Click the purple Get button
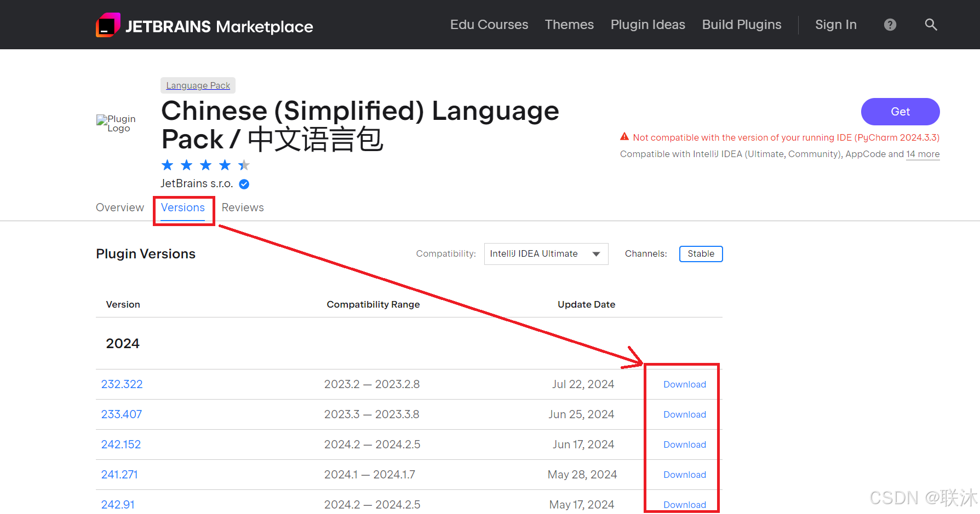The height and width of the screenshot is (514, 980). tap(900, 112)
